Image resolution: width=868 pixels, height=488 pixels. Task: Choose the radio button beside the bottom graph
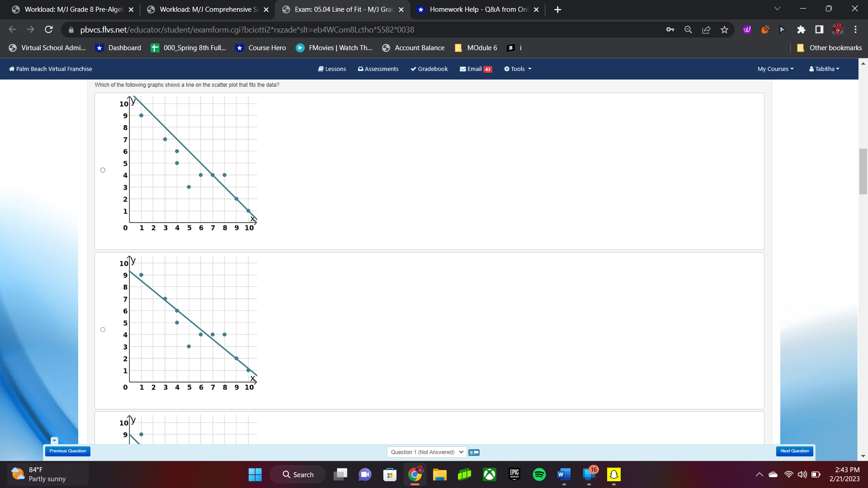click(x=103, y=434)
